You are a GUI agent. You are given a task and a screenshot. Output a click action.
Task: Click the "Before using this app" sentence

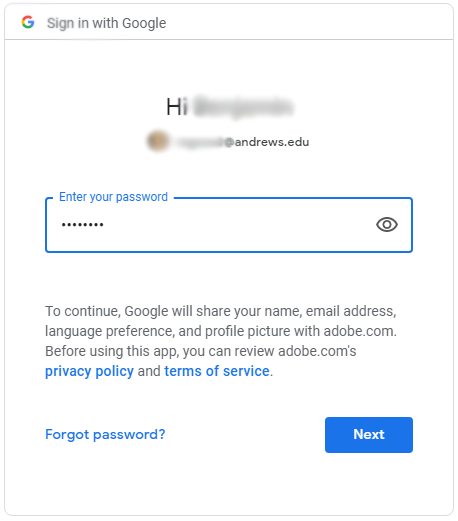pyautogui.click(x=201, y=351)
